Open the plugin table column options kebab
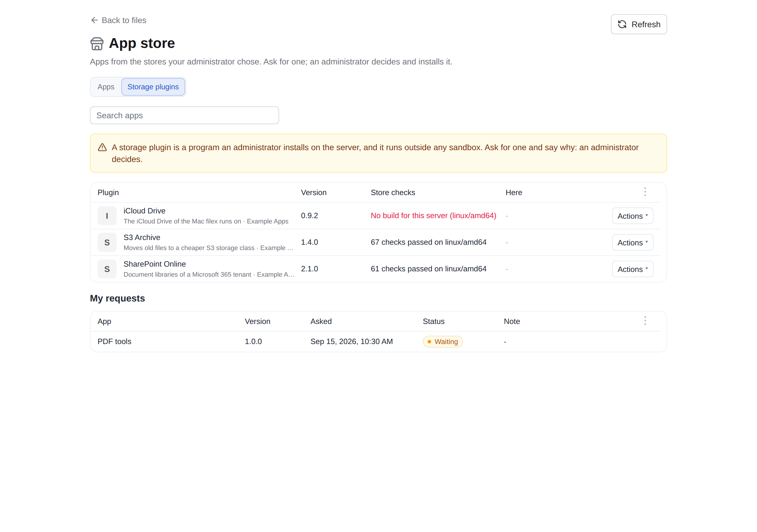757x532 pixels. 645,192
